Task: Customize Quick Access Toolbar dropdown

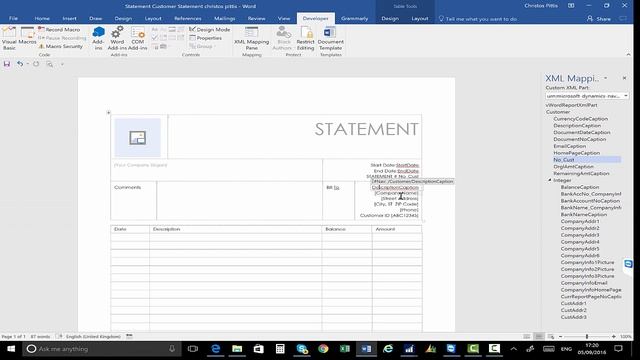Action: coord(62,64)
